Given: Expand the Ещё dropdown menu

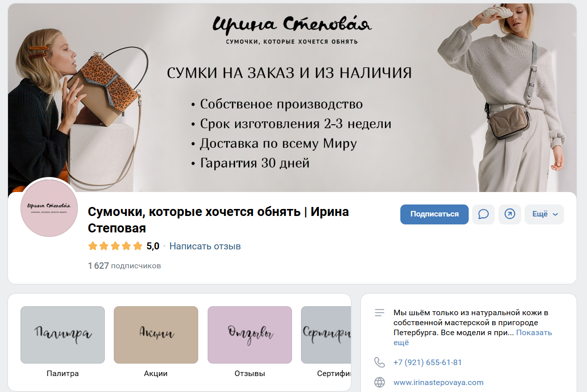Looking at the screenshot, I should (544, 214).
